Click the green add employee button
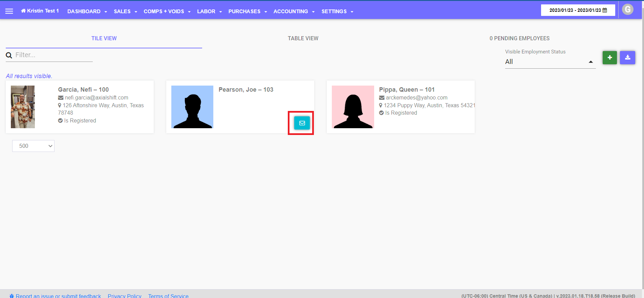 coord(609,58)
